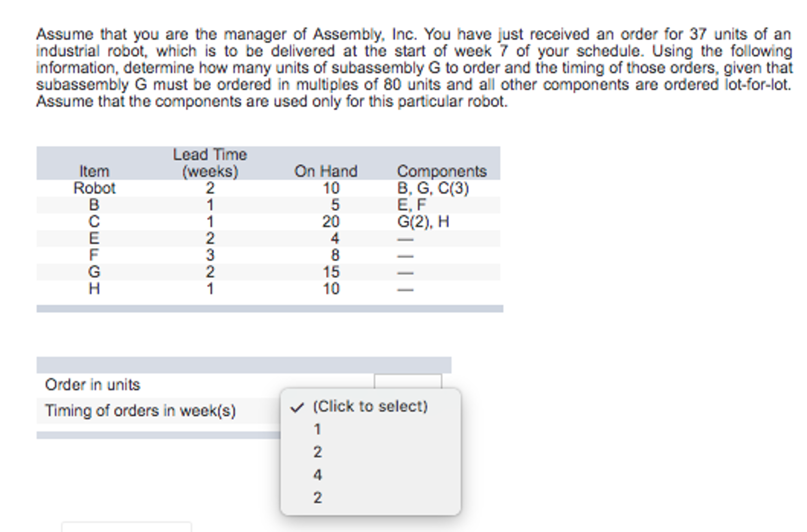807x532 pixels.
Task: Click the "Lead Time (weeks)" column header
Action: pyautogui.click(x=210, y=163)
